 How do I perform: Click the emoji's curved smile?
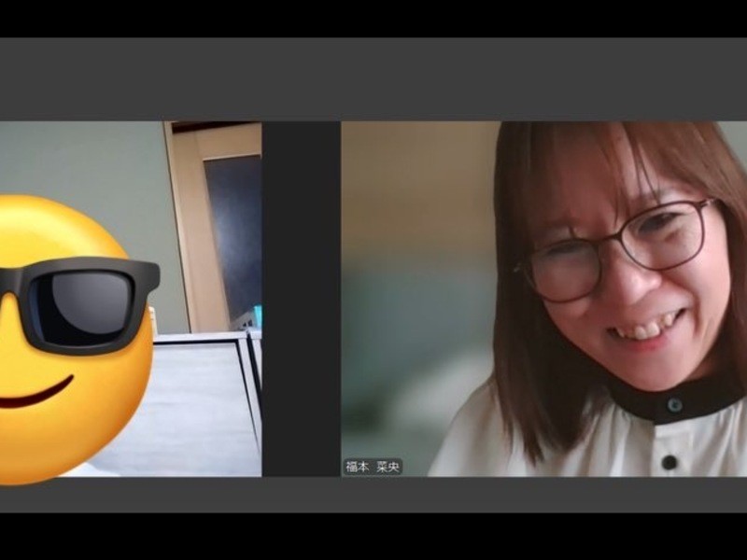tap(37, 394)
